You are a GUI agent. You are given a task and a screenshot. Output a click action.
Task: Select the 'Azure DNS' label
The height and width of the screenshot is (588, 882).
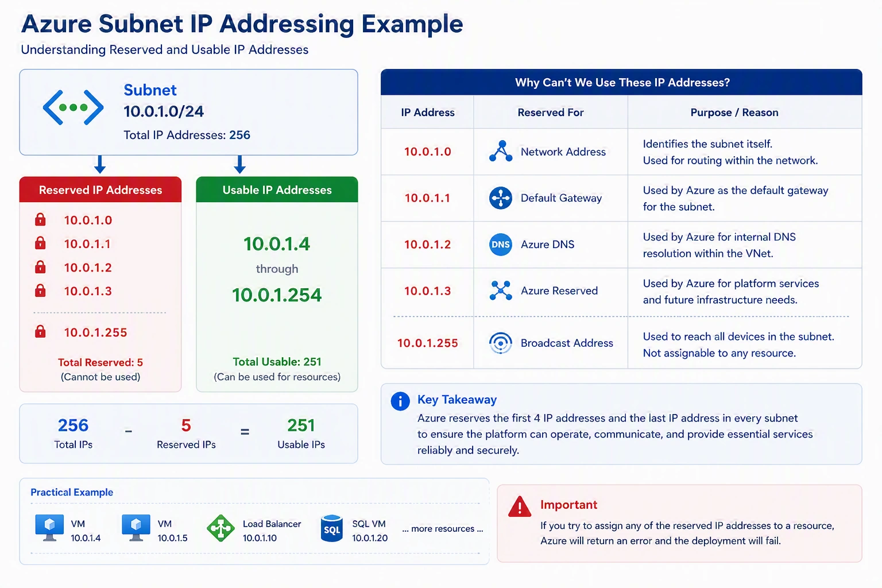(x=548, y=245)
